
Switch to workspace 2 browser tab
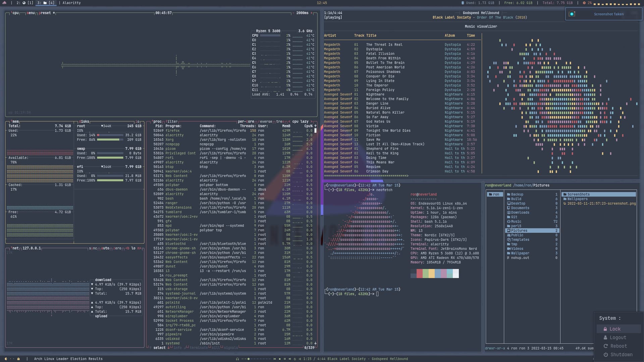click(23, 3)
